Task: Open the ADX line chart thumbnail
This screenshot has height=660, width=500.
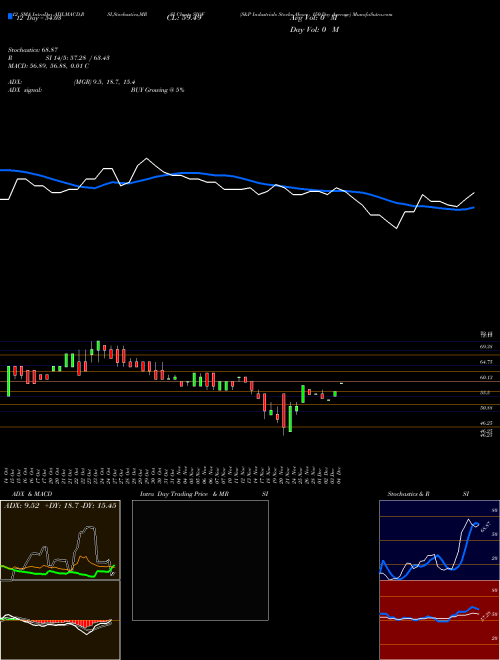Action: 60,540
